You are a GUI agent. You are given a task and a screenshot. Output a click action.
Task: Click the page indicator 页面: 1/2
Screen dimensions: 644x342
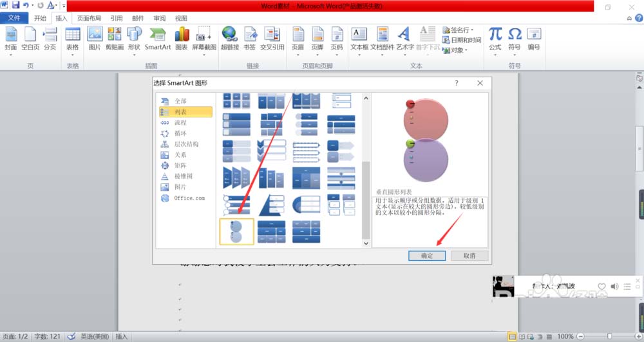pyautogui.click(x=15, y=336)
